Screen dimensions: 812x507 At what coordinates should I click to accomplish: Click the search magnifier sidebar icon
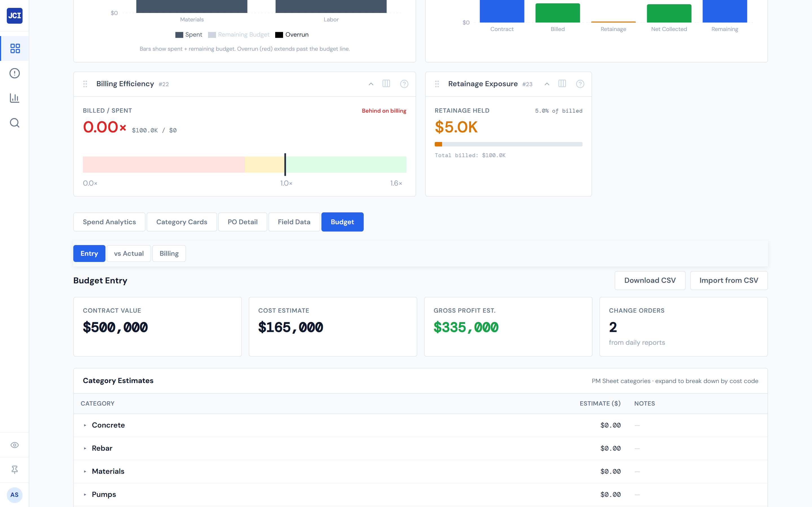tap(15, 123)
